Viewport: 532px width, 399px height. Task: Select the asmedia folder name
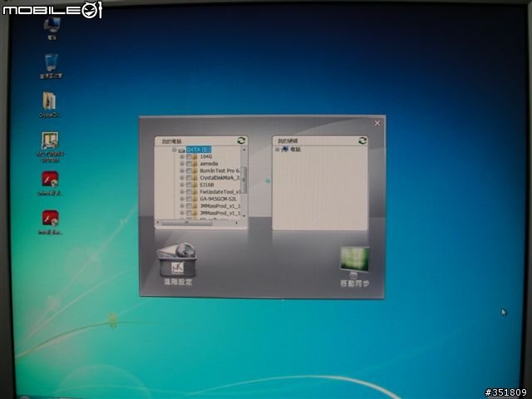209,164
